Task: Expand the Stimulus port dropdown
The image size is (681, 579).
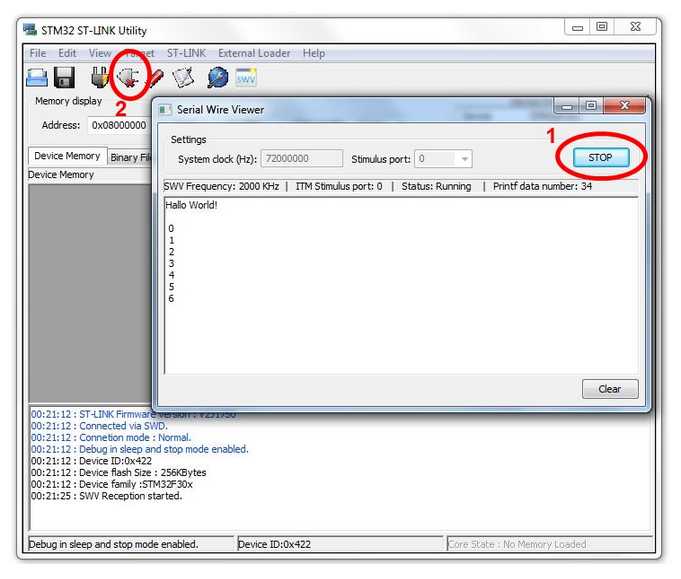Action: click(x=464, y=159)
